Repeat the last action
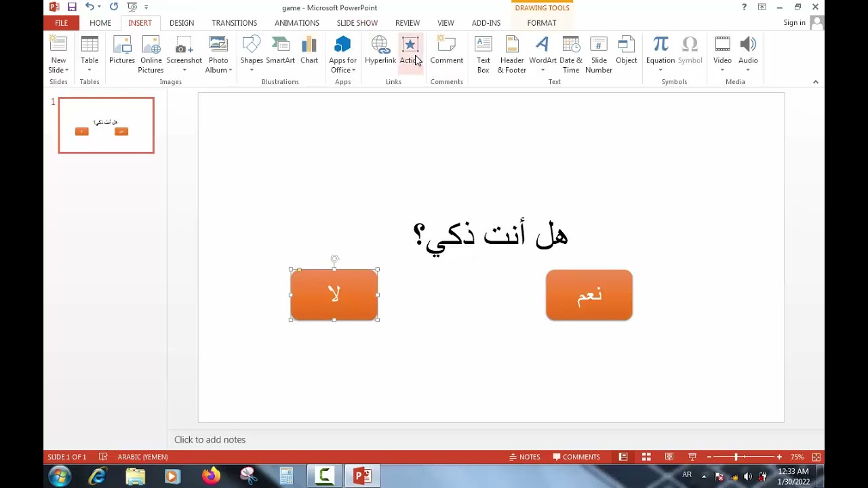 [113, 7]
